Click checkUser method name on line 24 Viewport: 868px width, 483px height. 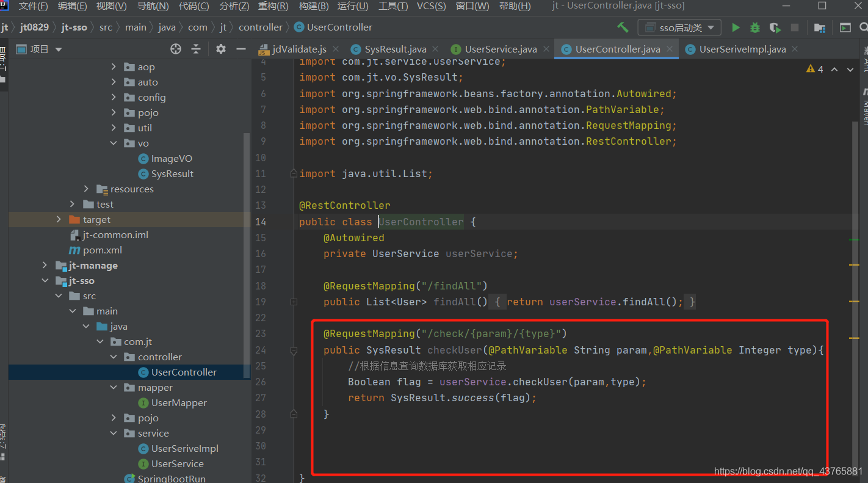pos(455,350)
